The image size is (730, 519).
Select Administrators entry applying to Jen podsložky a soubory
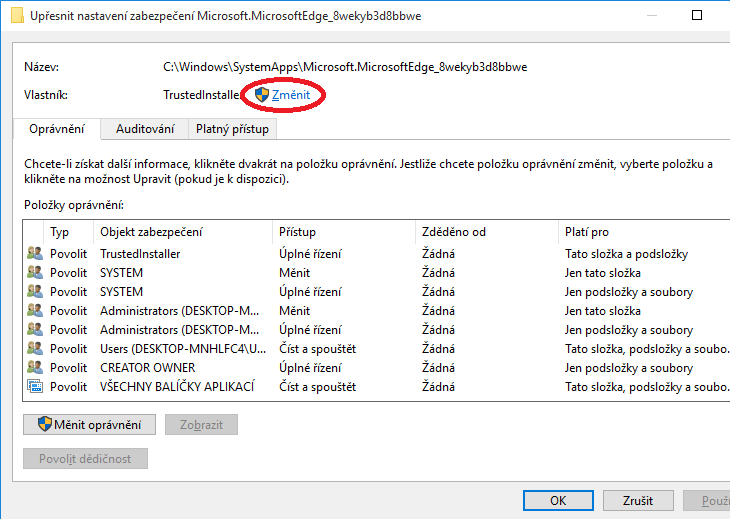pos(377,330)
